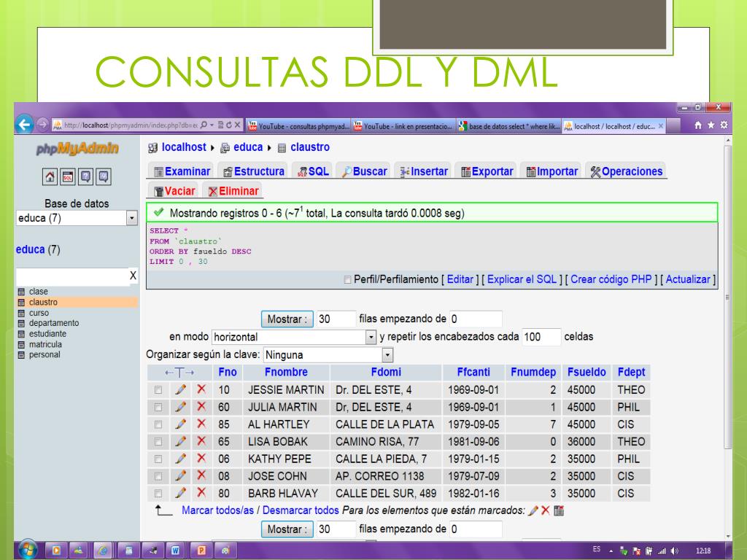Click the volume icon in system tray

click(x=674, y=551)
